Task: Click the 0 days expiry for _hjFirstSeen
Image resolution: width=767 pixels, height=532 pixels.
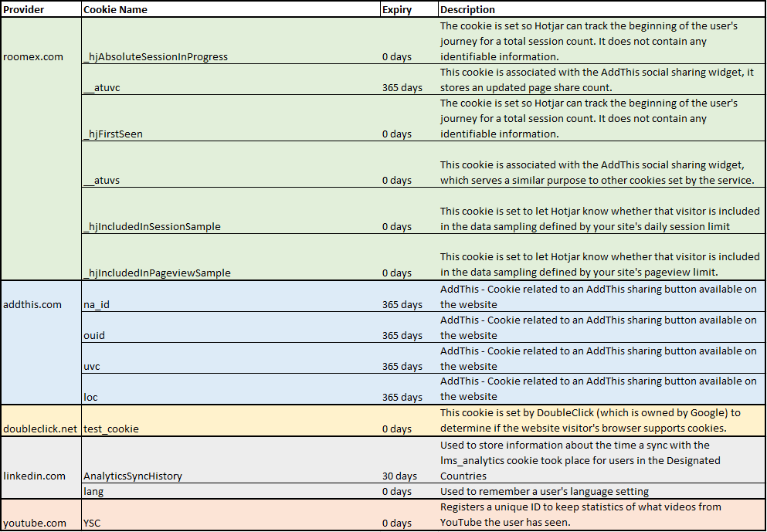Action: tap(409, 118)
